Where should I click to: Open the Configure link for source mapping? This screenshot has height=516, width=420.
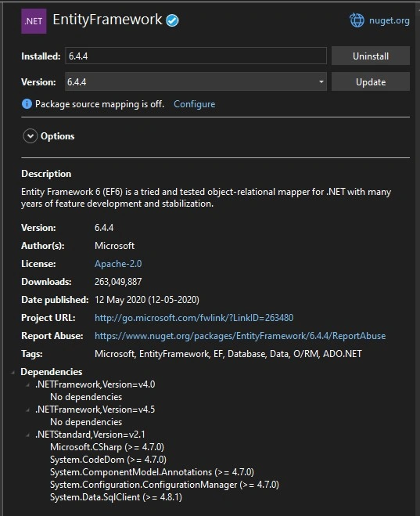click(x=194, y=104)
